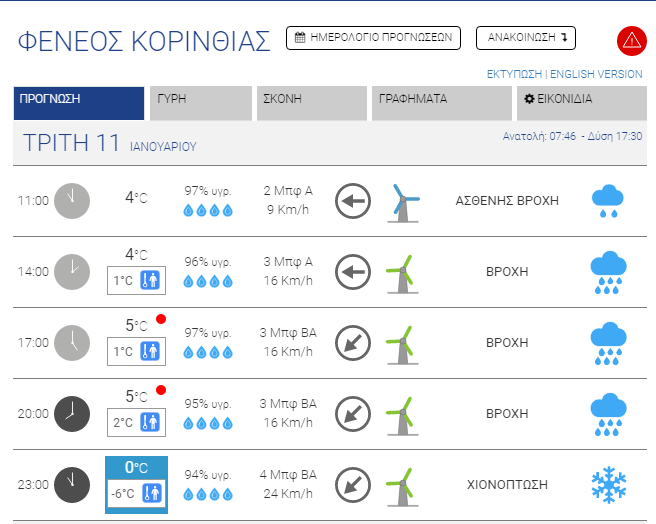Click the ΕΚΤΥΠΩΣΗ print link
656x524 pixels.
click(x=514, y=74)
